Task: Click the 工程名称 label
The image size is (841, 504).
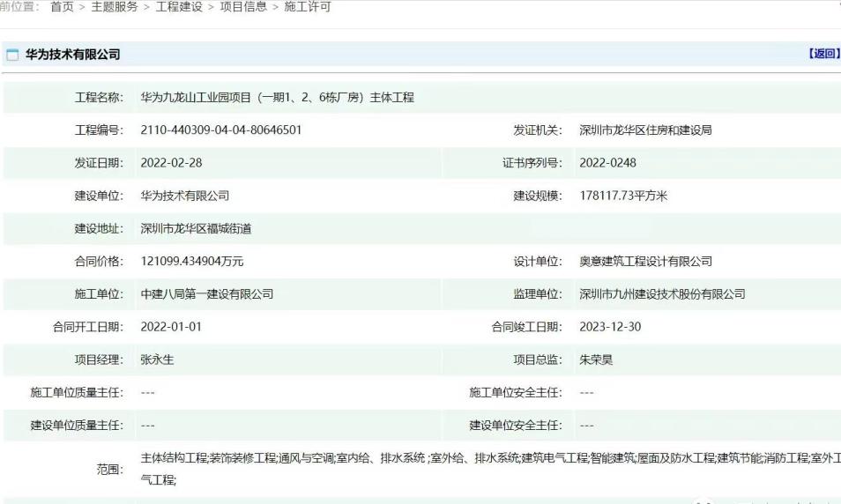Action: (99, 98)
